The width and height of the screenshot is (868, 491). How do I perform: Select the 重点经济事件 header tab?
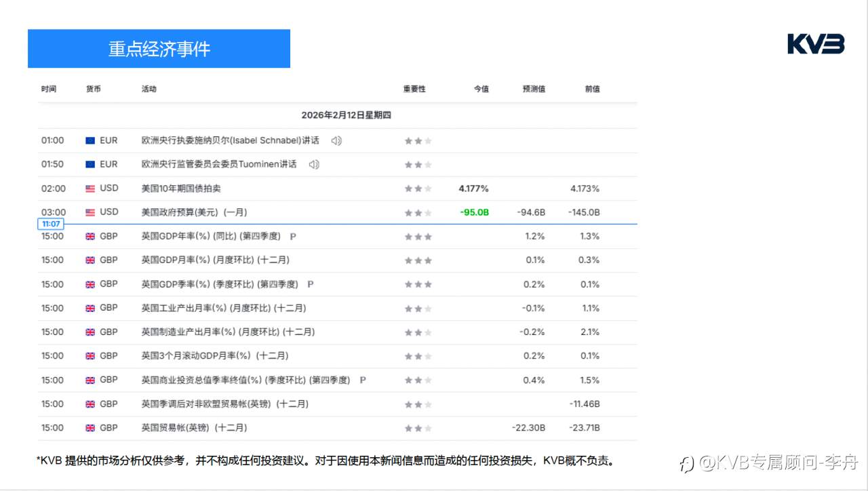(x=158, y=48)
